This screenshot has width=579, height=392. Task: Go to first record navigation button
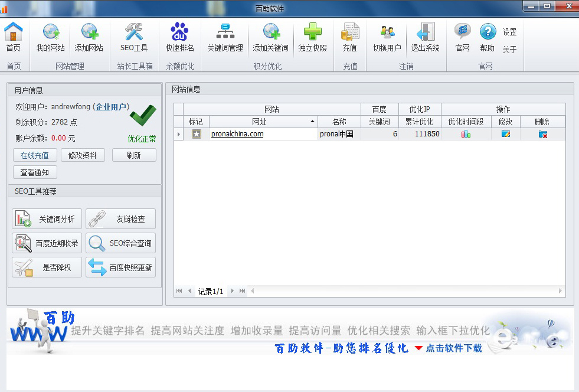179,291
